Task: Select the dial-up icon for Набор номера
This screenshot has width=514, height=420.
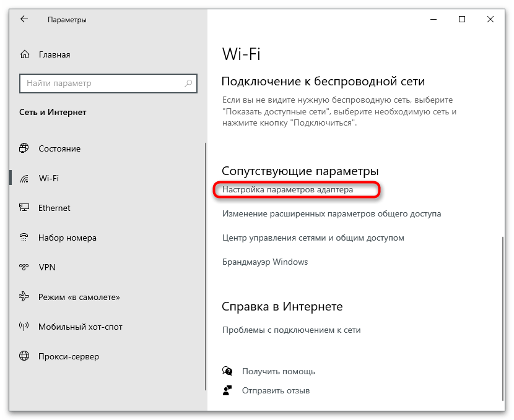Action: (x=24, y=238)
